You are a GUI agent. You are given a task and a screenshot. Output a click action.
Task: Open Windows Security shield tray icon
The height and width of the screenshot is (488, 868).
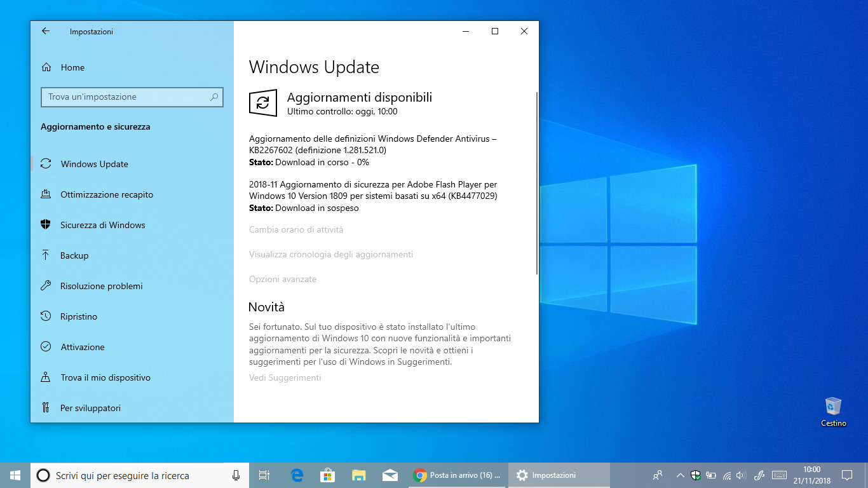[696, 475]
